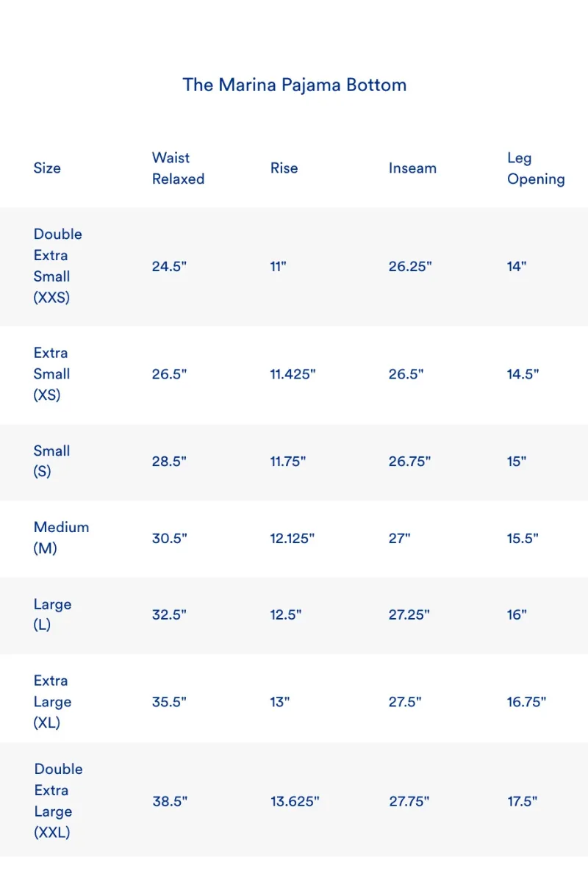Screen dimensions: 588x882
Task: Select the Leg Opening column header
Action: (536, 168)
